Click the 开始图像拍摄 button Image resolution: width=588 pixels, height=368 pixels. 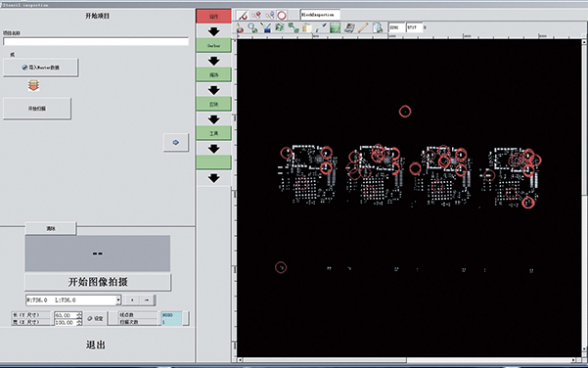click(x=98, y=282)
